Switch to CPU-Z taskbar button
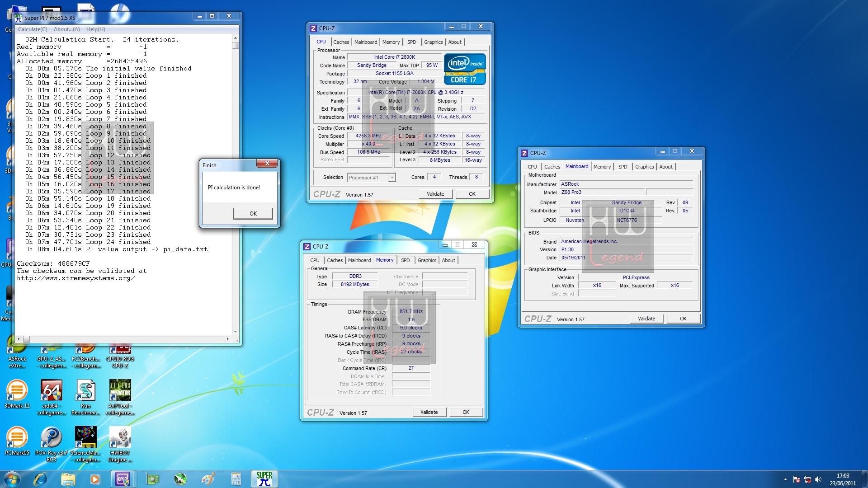 point(123,479)
